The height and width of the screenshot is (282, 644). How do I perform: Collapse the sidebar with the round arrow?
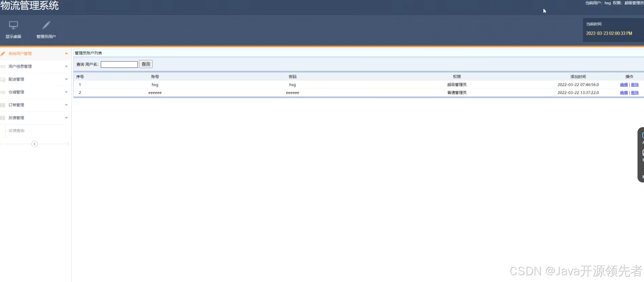tap(34, 144)
